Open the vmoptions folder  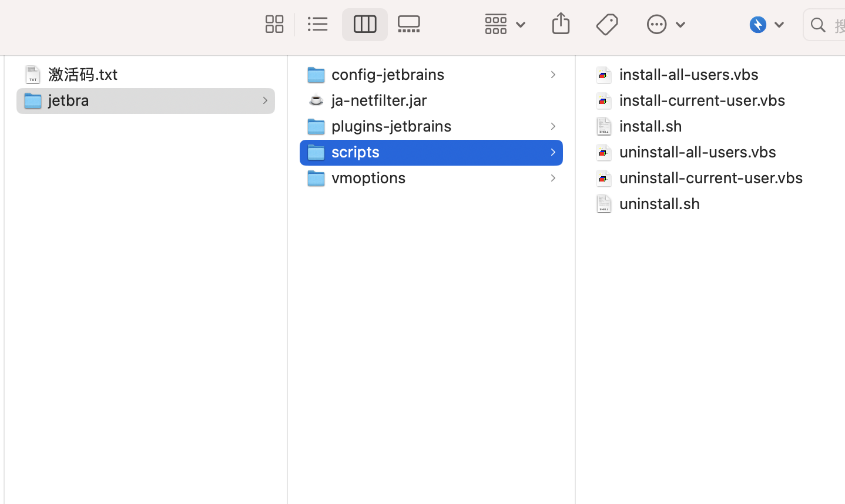368,178
